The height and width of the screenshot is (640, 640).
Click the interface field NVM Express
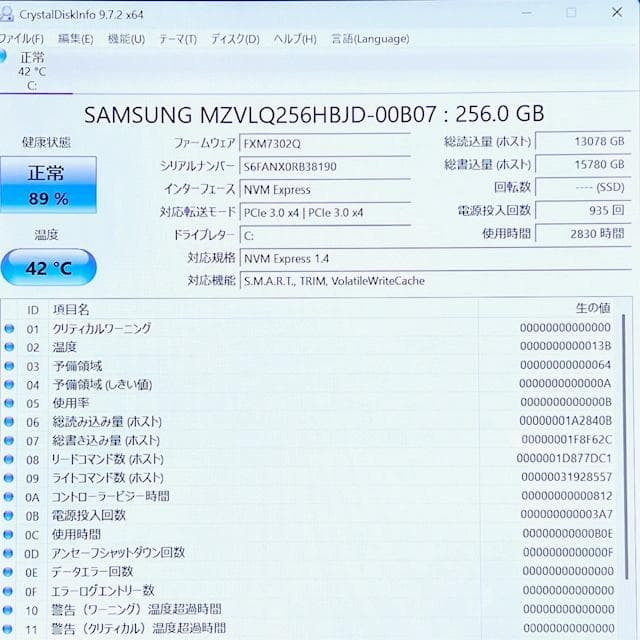click(325, 190)
